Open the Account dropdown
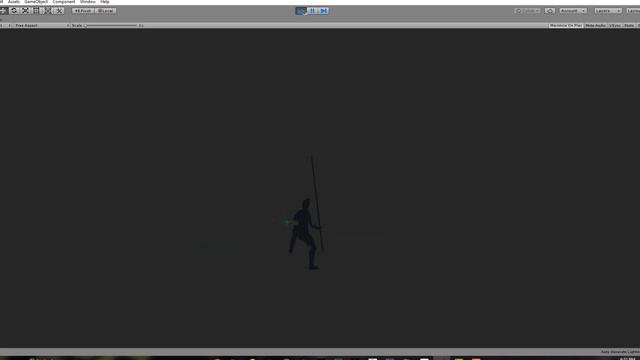This screenshot has height=360, width=640. (573, 11)
